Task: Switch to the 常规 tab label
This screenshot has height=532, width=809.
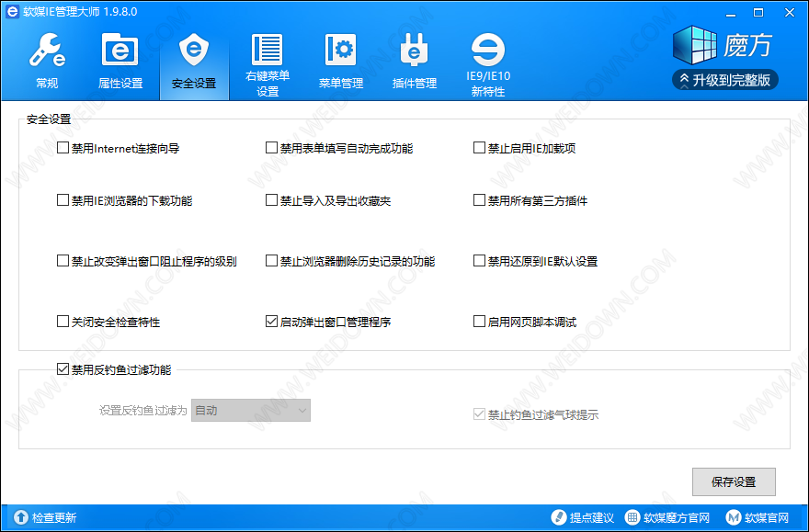Action: [47, 83]
